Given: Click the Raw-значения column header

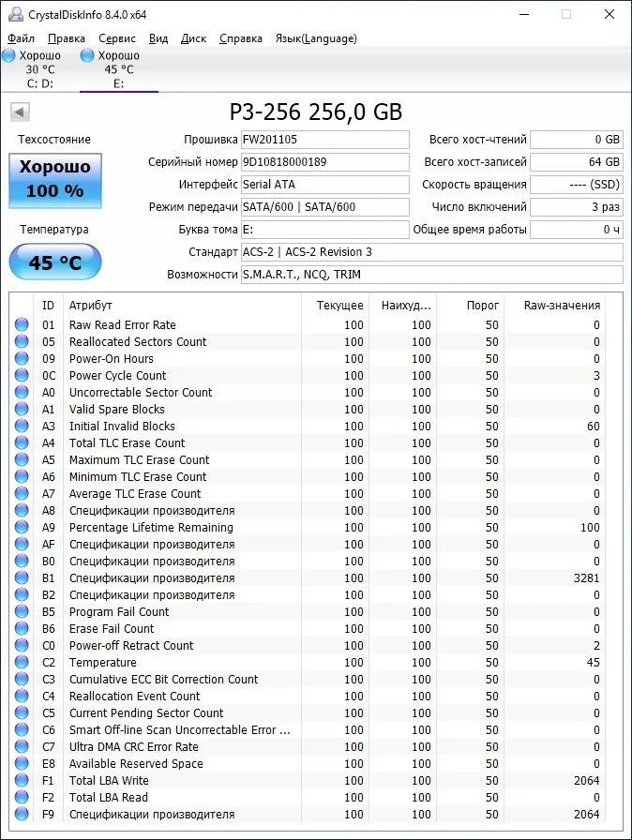Looking at the screenshot, I should (x=555, y=306).
